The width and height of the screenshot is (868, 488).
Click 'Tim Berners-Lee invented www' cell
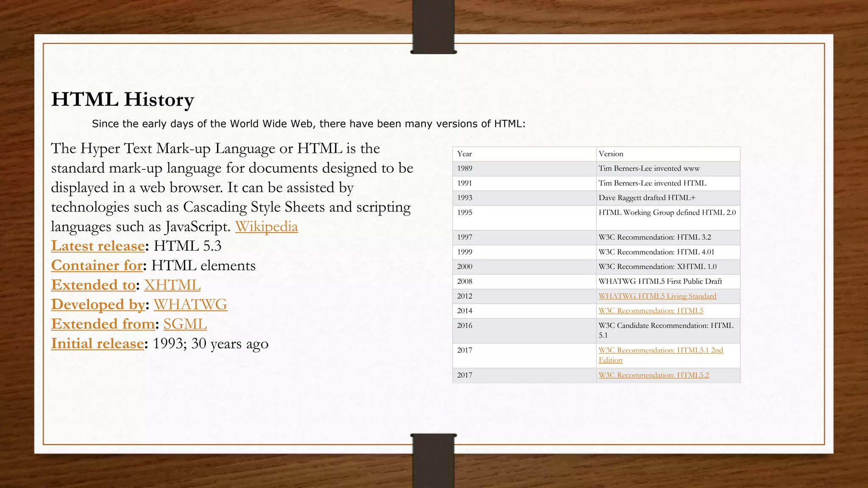click(668, 169)
